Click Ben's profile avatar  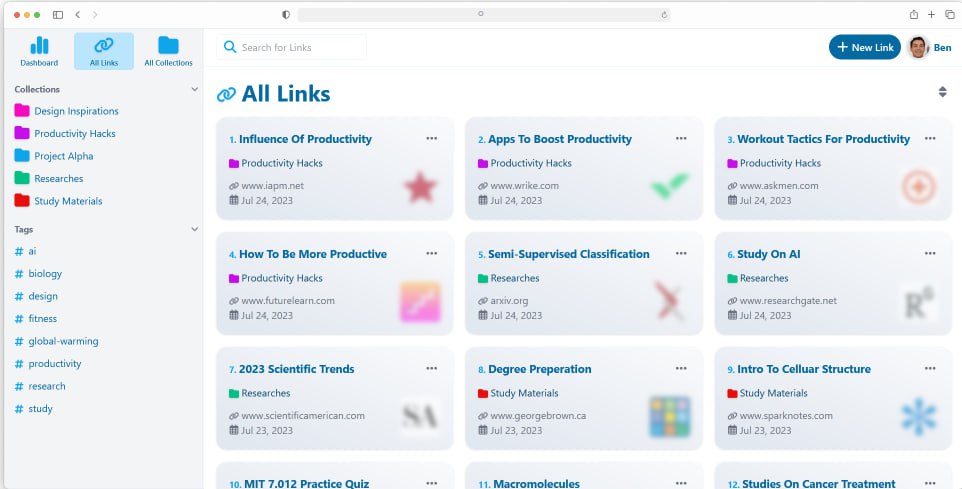tap(918, 47)
